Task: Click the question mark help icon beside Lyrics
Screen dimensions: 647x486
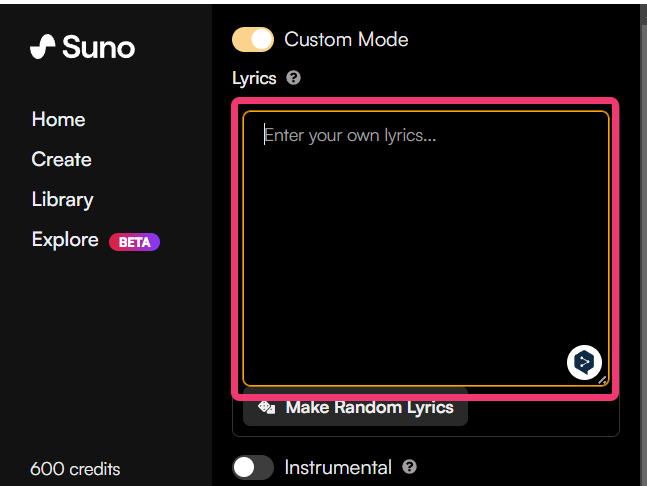Action: (x=293, y=77)
